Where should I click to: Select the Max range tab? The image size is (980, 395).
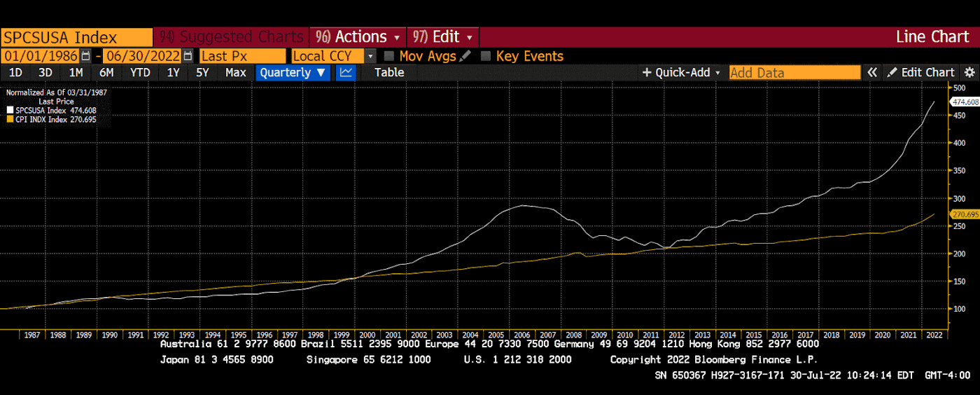pyautogui.click(x=236, y=72)
